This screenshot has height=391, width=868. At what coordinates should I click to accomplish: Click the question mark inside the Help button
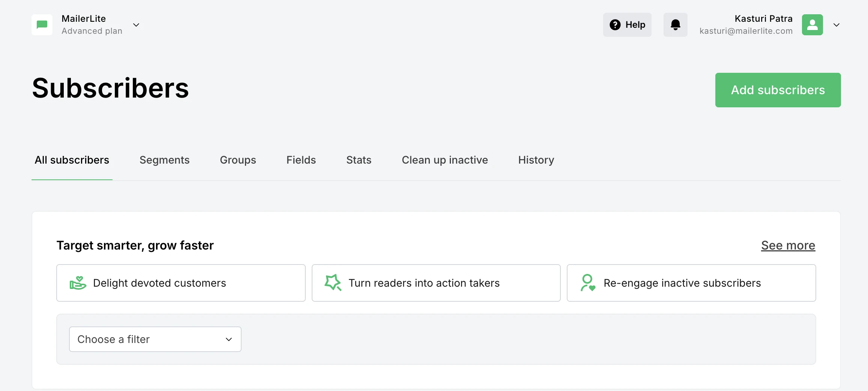(x=615, y=24)
